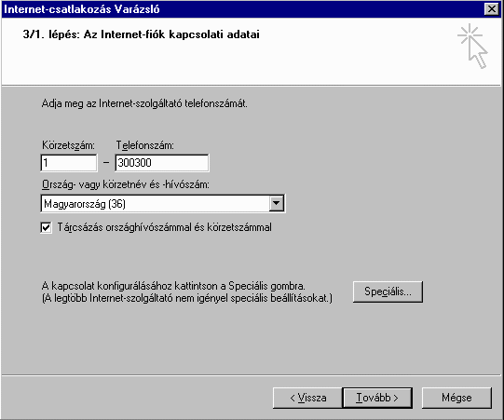Viewport: 504px width, 420px height.
Task: Click the Körzetszám input field
Action: 69,163
